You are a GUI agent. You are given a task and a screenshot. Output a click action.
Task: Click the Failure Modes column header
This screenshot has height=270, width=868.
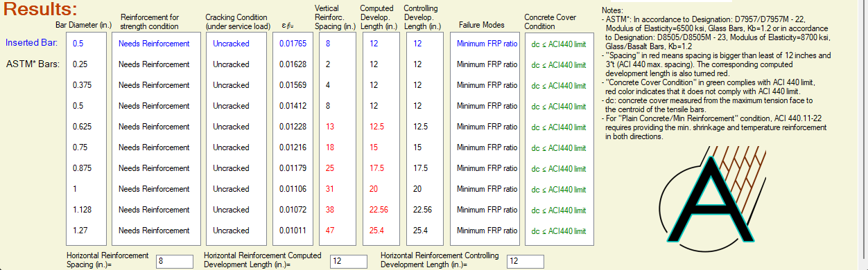(x=482, y=26)
